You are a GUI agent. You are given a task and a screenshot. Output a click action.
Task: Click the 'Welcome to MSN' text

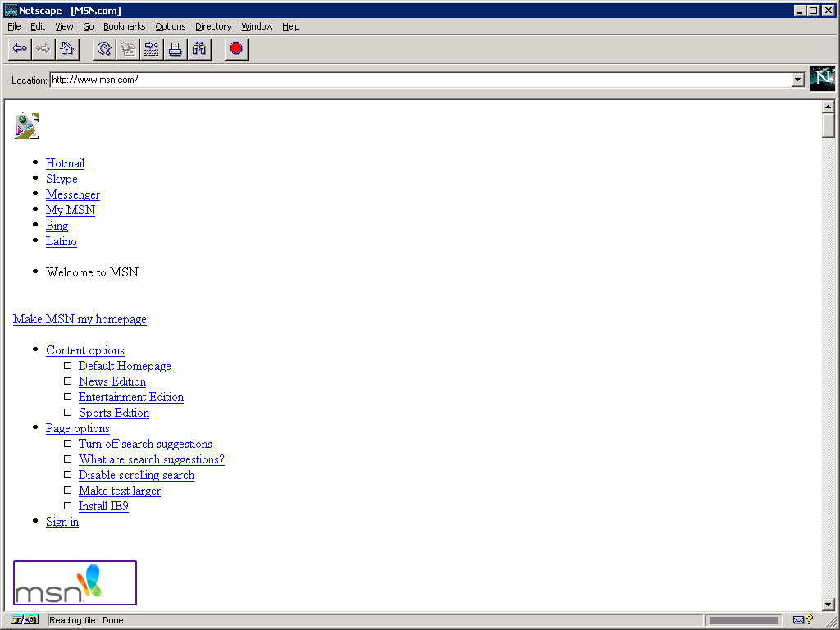coord(92,272)
